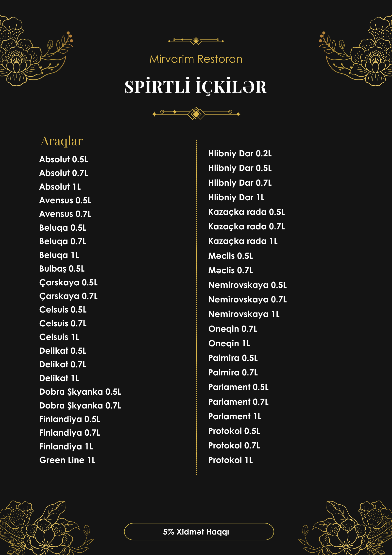Click the Green Line 1L entry

[x=67, y=460]
